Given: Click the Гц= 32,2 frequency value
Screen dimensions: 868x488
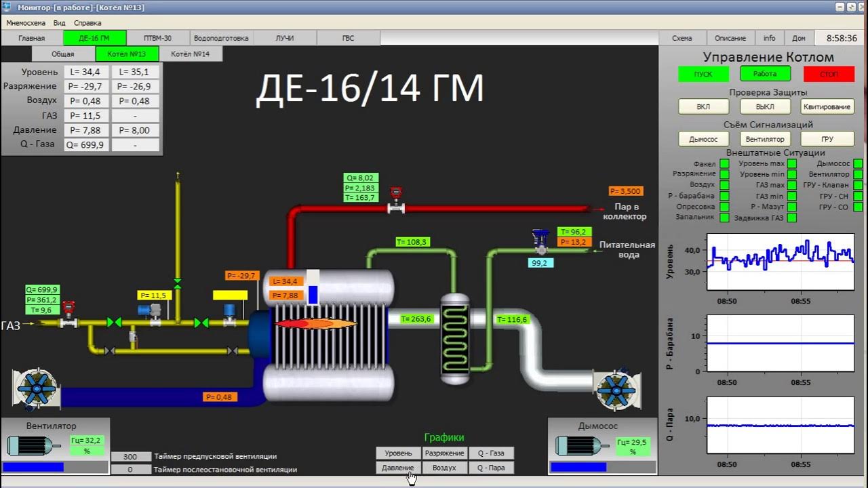Looking at the screenshot, I should (x=85, y=441).
